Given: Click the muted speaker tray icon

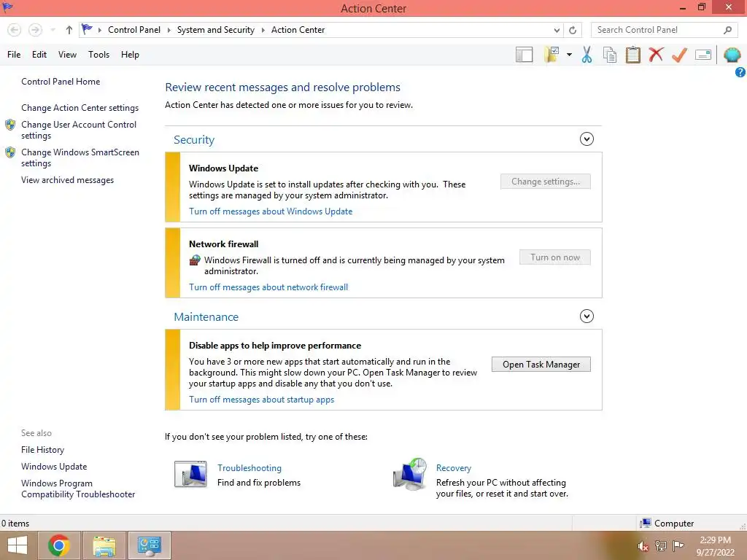Looking at the screenshot, I should pyautogui.click(x=643, y=546).
